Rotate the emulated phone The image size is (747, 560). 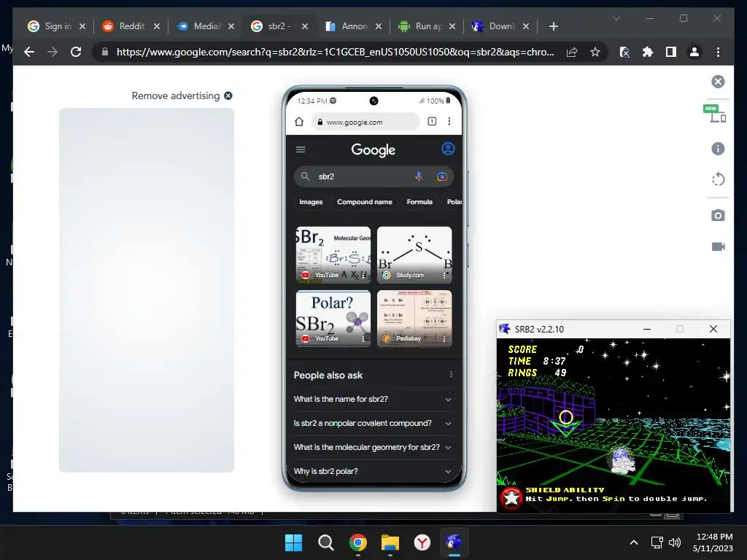tap(718, 179)
